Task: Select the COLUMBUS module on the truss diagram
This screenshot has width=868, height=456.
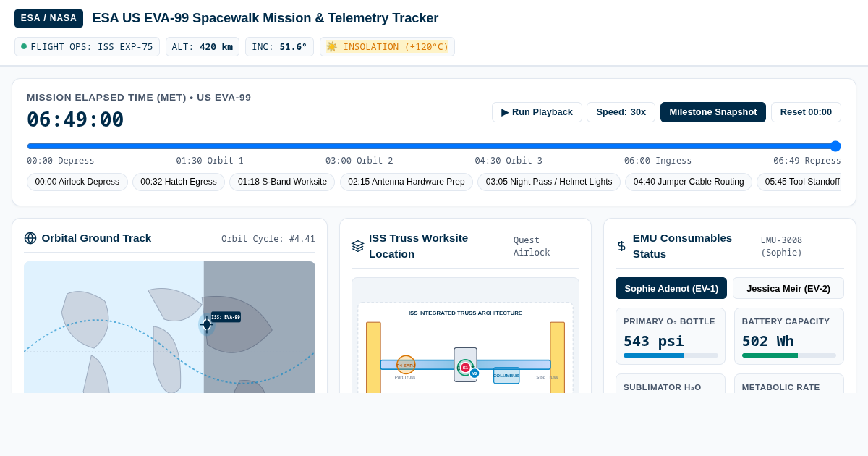Action: (x=506, y=376)
